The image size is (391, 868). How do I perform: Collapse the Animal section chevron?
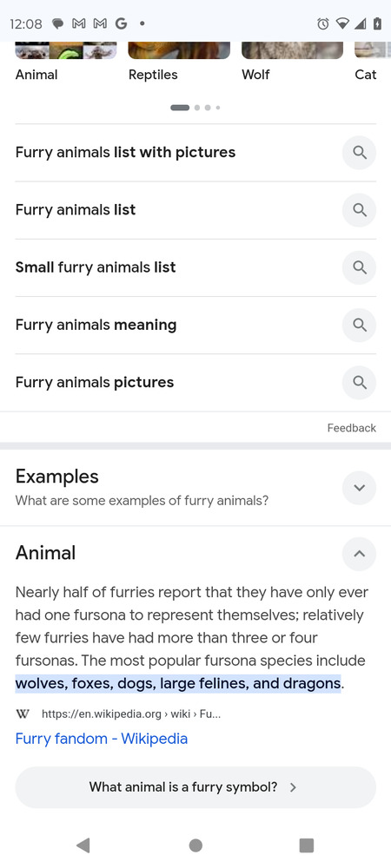pos(360,554)
